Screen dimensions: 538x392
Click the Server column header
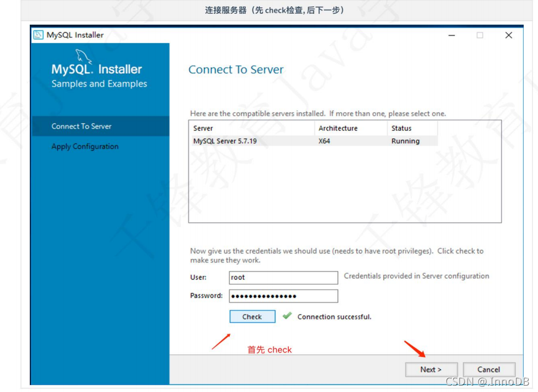pos(252,128)
